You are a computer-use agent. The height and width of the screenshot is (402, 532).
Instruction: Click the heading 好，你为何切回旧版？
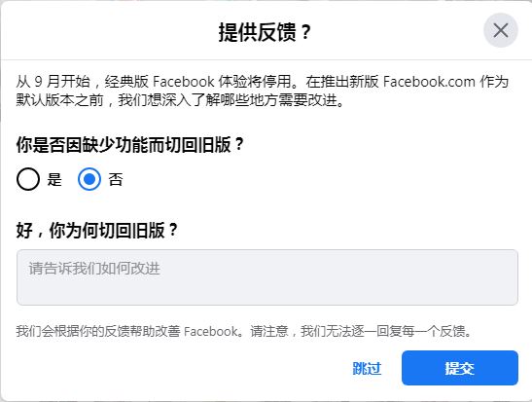pyautogui.click(x=97, y=231)
